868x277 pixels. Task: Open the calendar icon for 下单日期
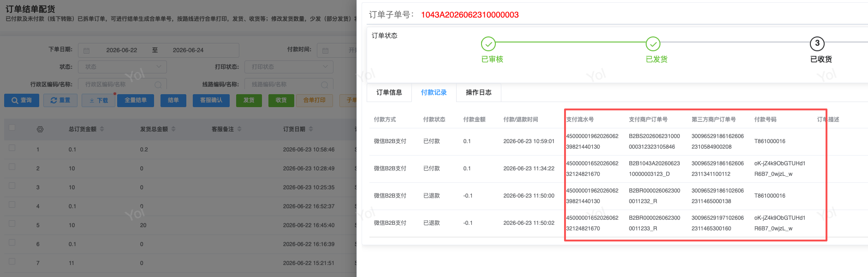pos(87,50)
